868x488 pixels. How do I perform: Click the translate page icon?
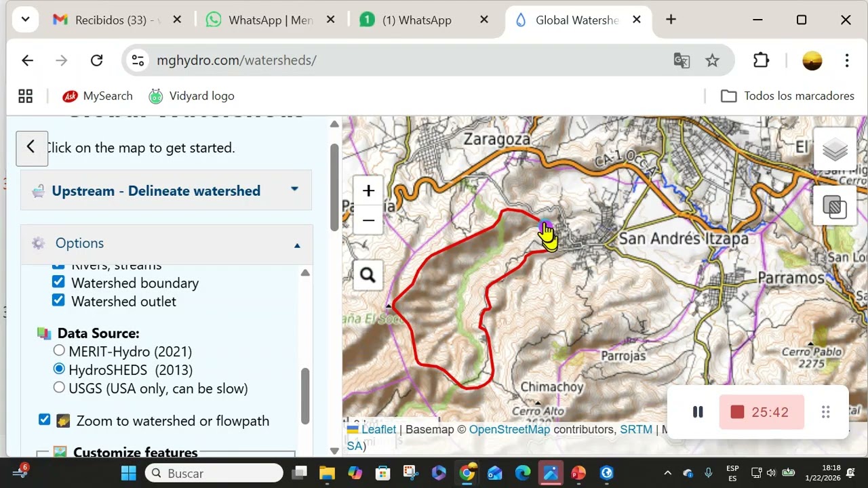[682, 60]
